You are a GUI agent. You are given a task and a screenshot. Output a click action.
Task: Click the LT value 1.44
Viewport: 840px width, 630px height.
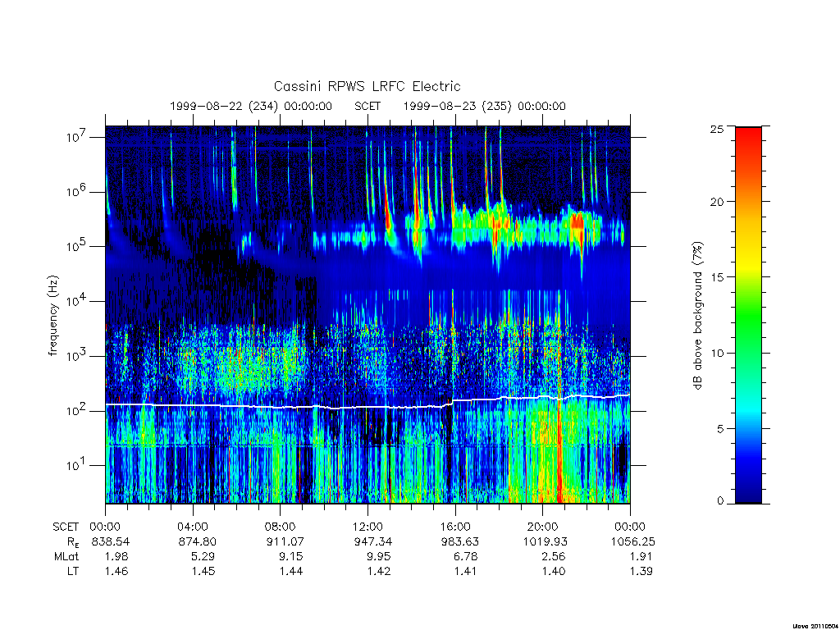coord(291,571)
